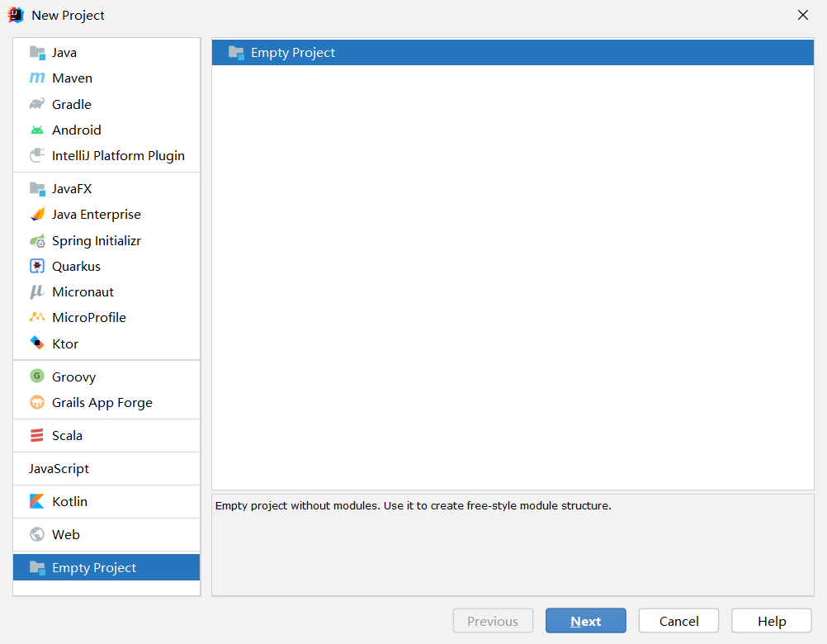Choose Android text in the list
Image resolution: width=827 pixels, height=644 pixels.
tap(77, 130)
